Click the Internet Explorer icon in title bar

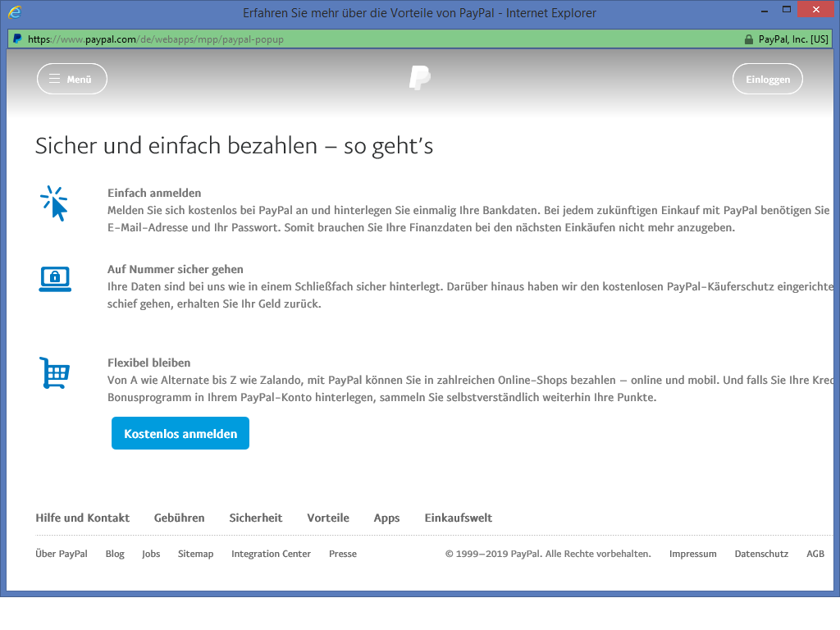click(x=15, y=12)
